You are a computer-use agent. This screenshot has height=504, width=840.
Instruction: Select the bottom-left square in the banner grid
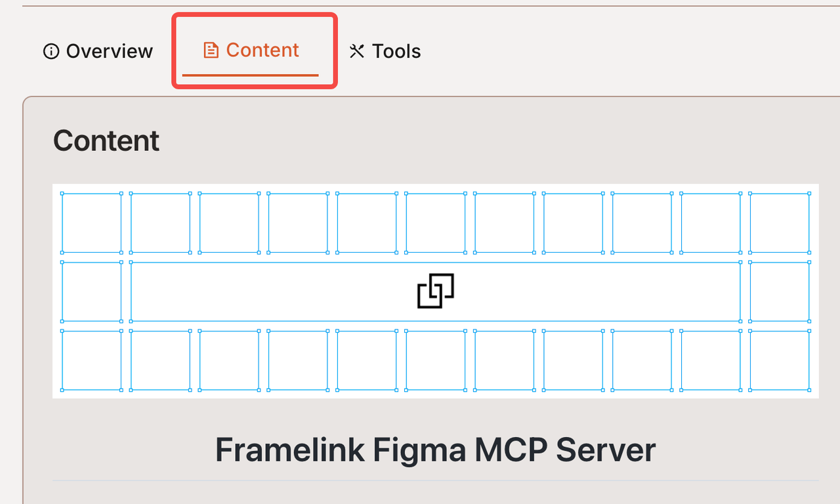(92, 360)
